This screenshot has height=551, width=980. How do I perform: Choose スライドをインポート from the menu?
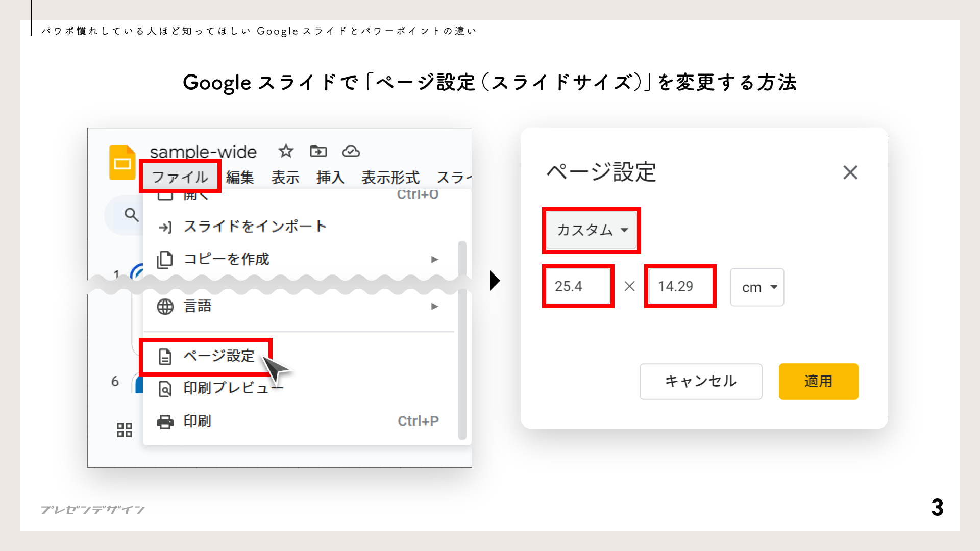[299, 227]
